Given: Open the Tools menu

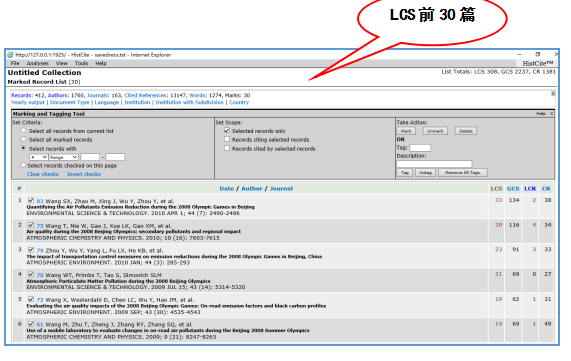Looking at the screenshot, I should coord(82,63).
